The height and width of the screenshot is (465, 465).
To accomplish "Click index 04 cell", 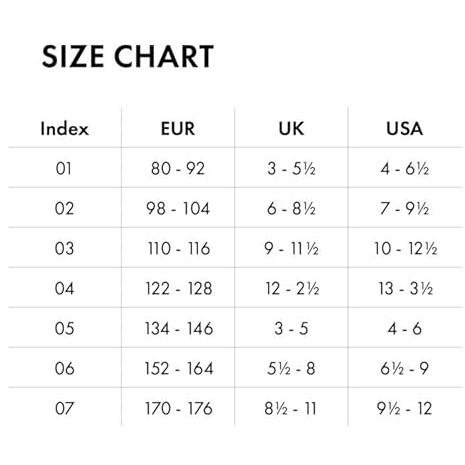I will [64, 289].
